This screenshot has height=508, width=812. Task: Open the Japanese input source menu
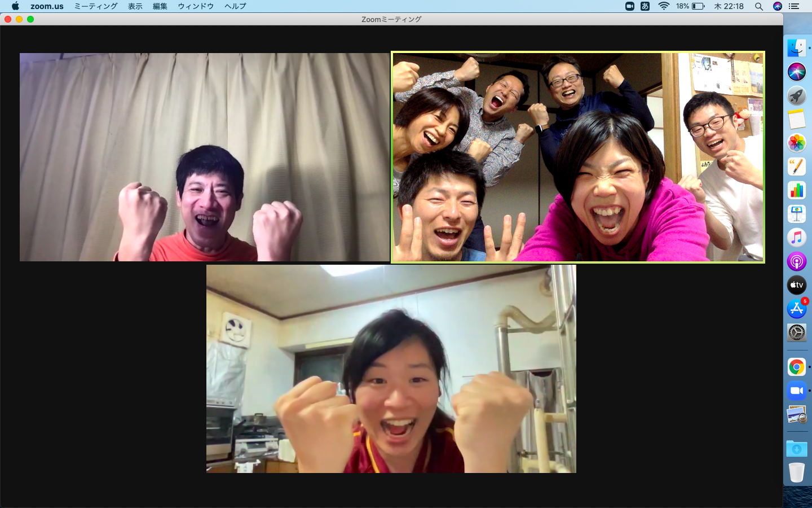click(645, 6)
